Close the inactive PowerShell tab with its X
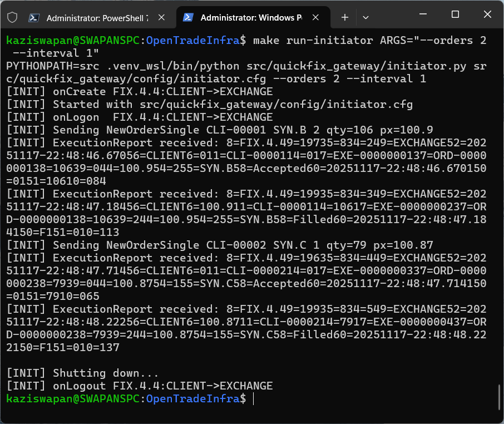This screenshot has height=424, width=504. [x=161, y=17]
